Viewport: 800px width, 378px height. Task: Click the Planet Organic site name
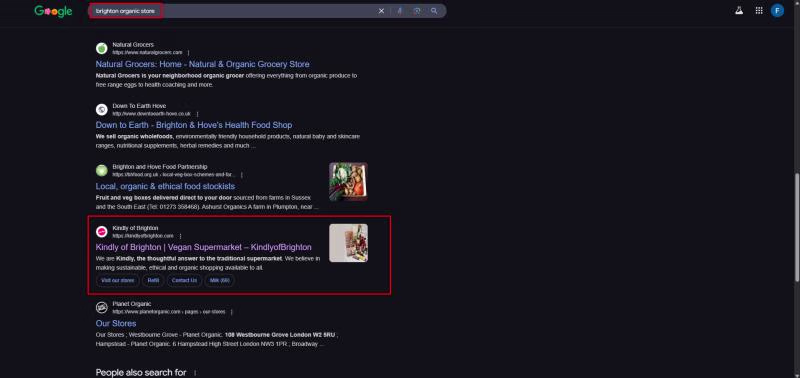coord(132,304)
